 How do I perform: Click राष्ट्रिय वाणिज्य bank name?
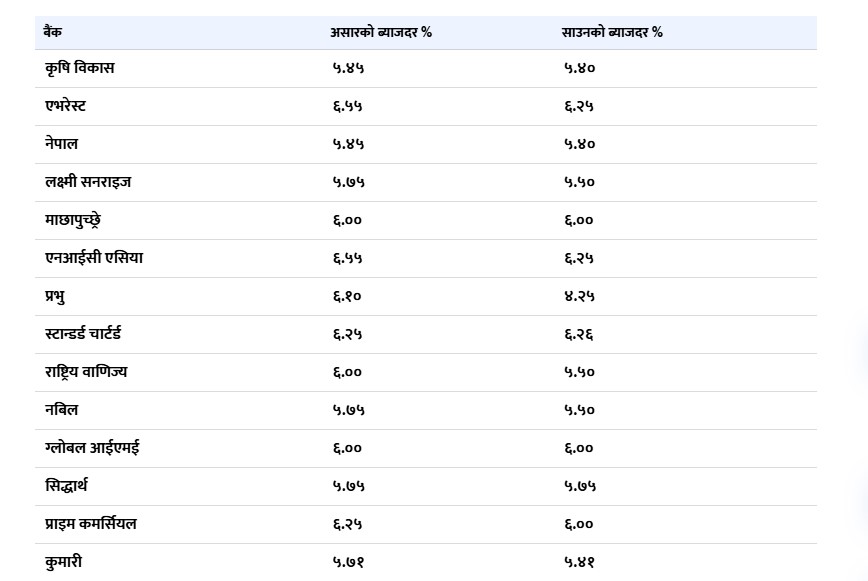click(86, 372)
